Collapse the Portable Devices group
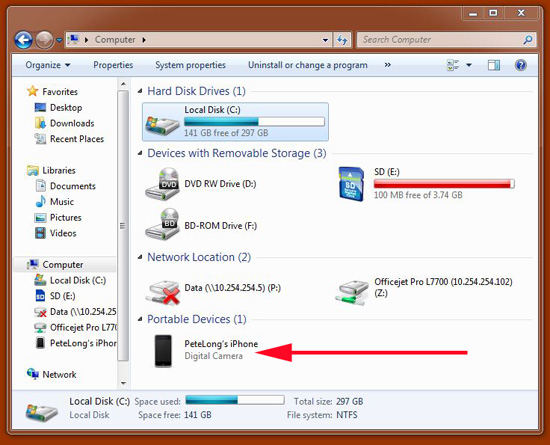The width and height of the screenshot is (550, 445). click(x=140, y=319)
